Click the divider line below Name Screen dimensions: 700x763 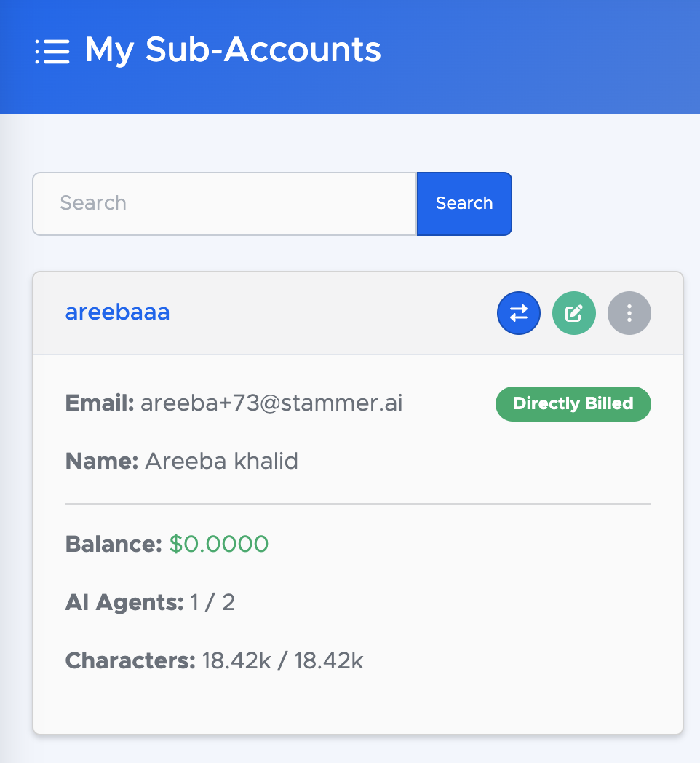coord(358,504)
